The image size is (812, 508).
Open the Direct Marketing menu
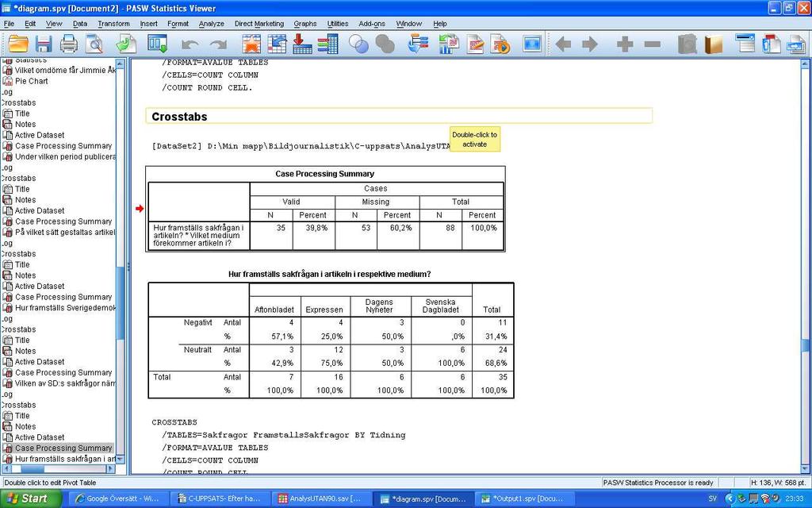point(259,24)
